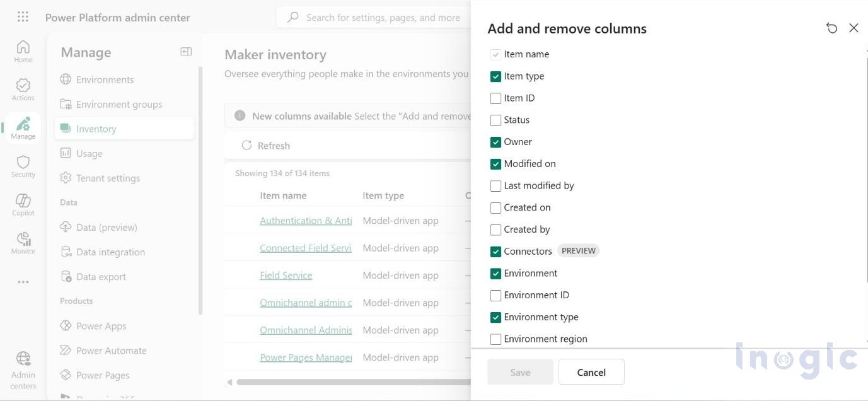This screenshot has width=868, height=401.
Task: Open Copilot in left rail
Action: [x=23, y=205]
